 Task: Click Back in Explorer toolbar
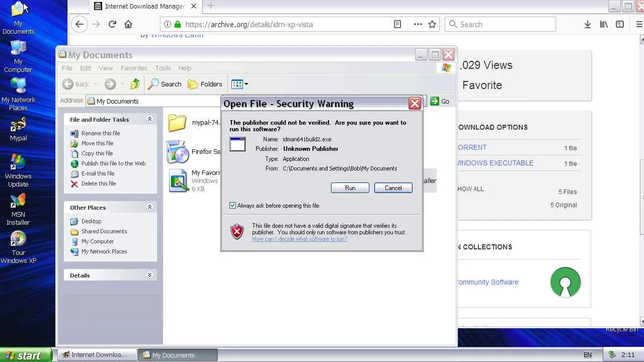click(x=76, y=84)
